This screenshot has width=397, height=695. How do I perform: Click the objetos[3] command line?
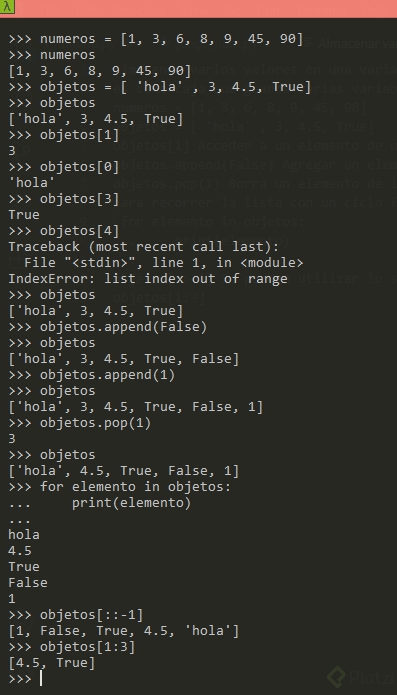tap(64, 199)
